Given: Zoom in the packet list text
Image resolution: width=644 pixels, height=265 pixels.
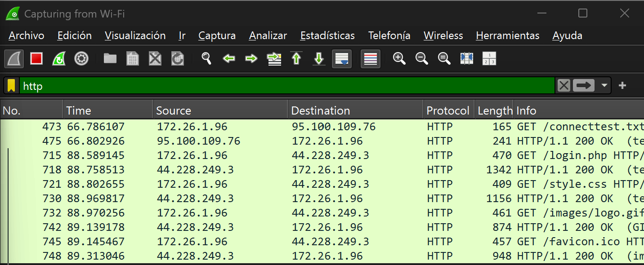Looking at the screenshot, I should coord(399,59).
